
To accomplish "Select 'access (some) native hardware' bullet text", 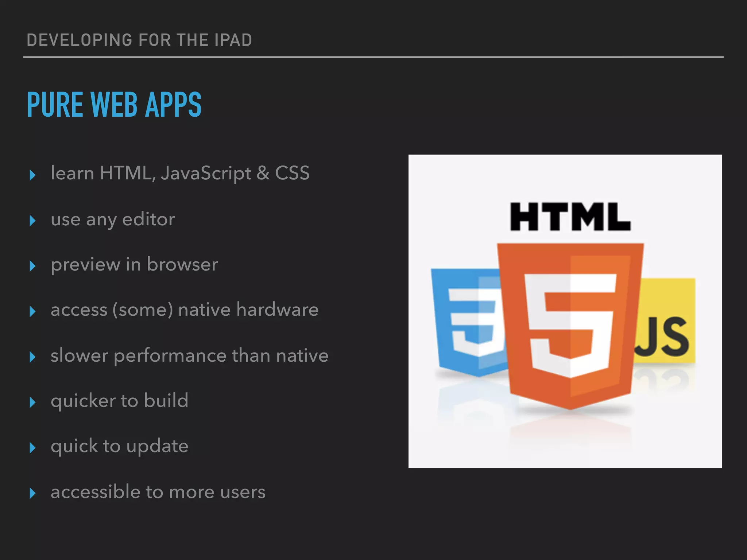I will (185, 310).
